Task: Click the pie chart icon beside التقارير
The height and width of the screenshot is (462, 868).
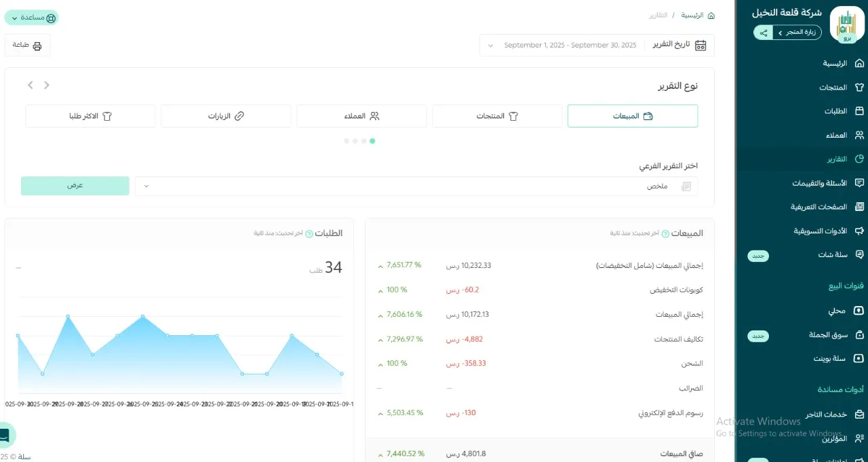Action: [x=859, y=159]
